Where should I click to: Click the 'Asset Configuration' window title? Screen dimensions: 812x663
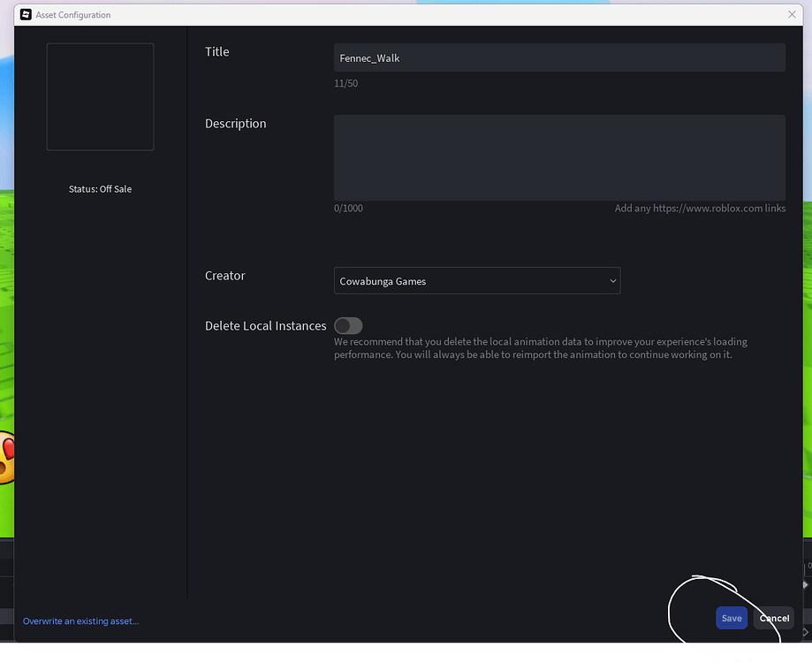(x=73, y=15)
